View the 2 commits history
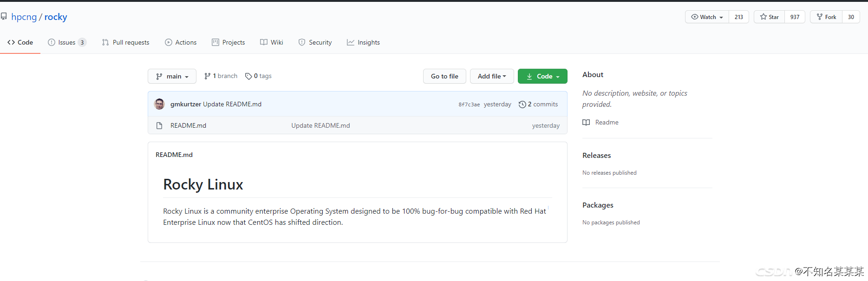This screenshot has width=868, height=281. [538, 104]
